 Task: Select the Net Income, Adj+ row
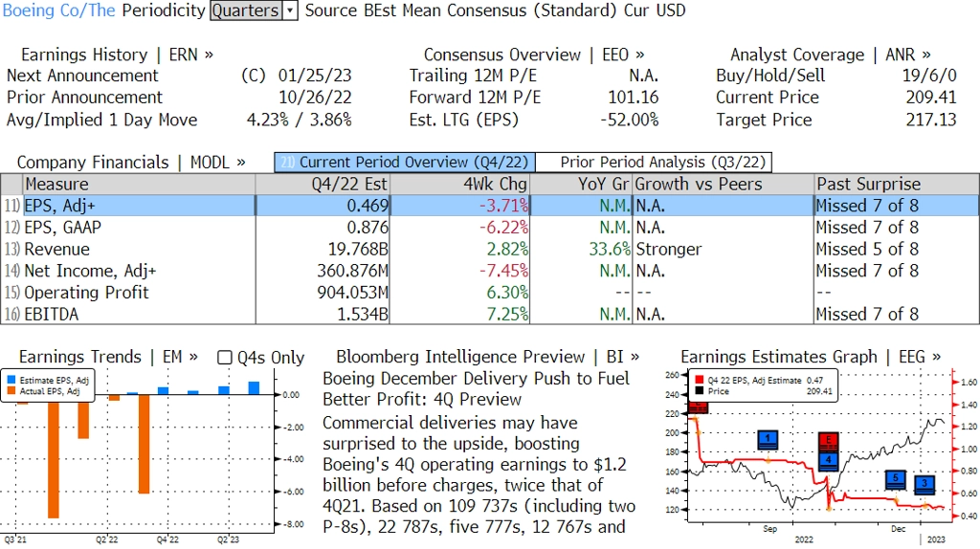(x=490, y=271)
